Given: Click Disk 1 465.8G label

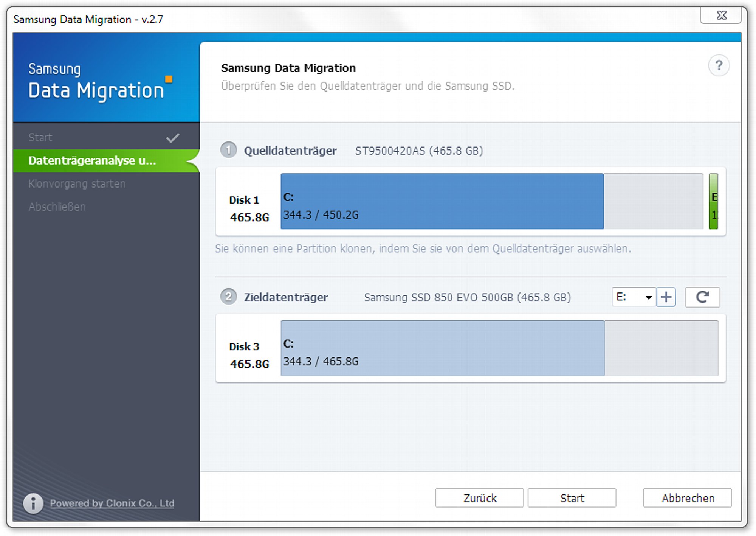Looking at the screenshot, I should [249, 208].
